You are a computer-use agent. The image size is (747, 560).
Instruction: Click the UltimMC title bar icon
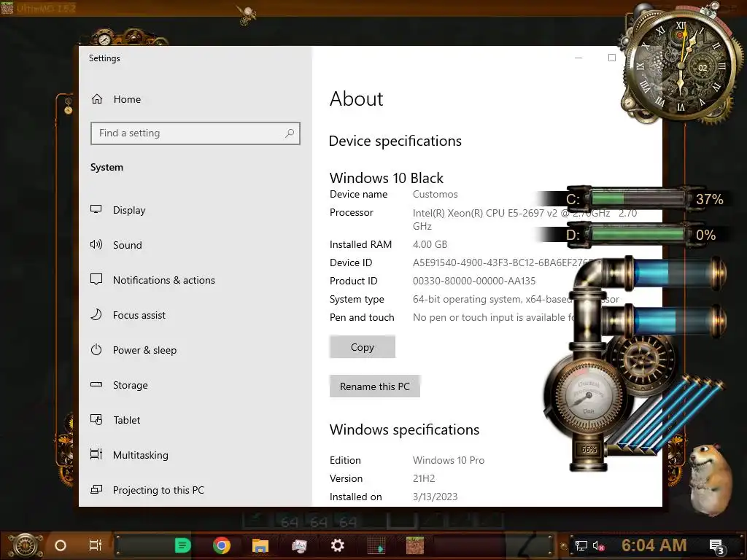7,7
